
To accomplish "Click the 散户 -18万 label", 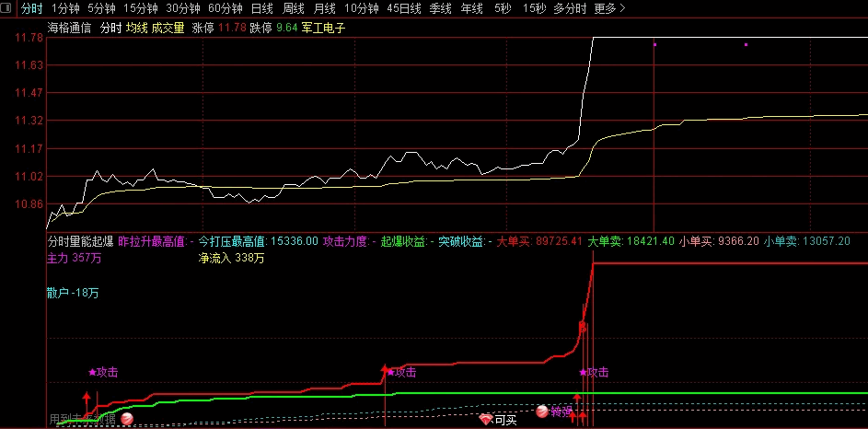I will (73, 293).
